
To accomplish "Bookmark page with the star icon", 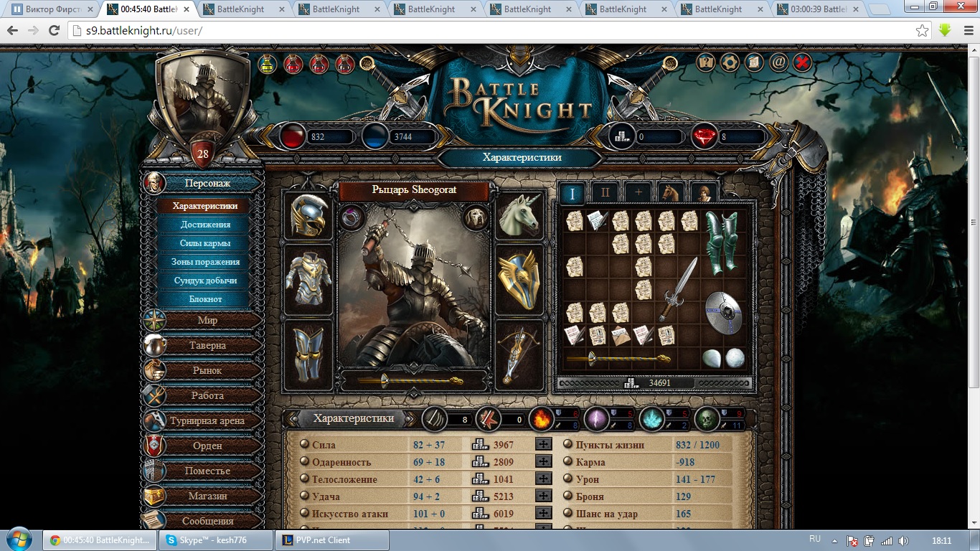I will (923, 31).
